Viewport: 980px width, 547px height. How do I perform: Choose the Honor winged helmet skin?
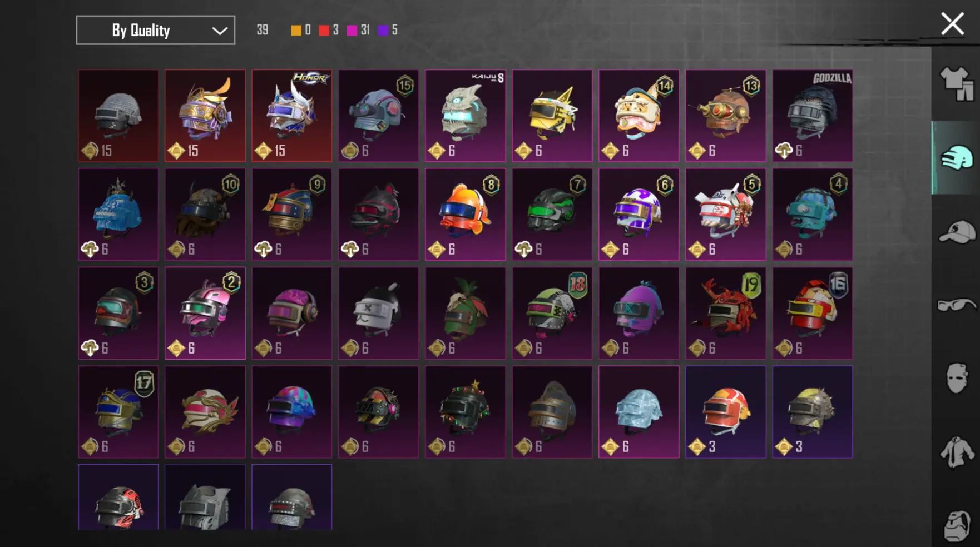point(291,116)
